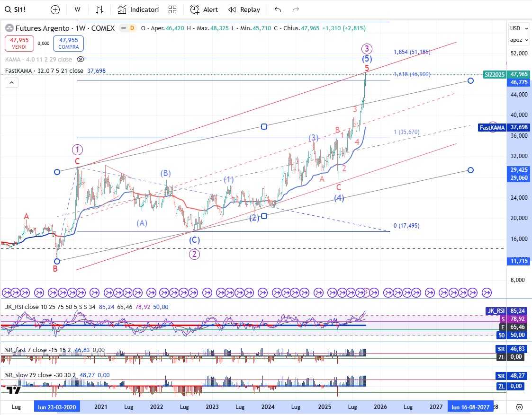Viewport: 532px width, 415px height.
Task: Toggle the D delayed data badge
Action: click(132, 28)
